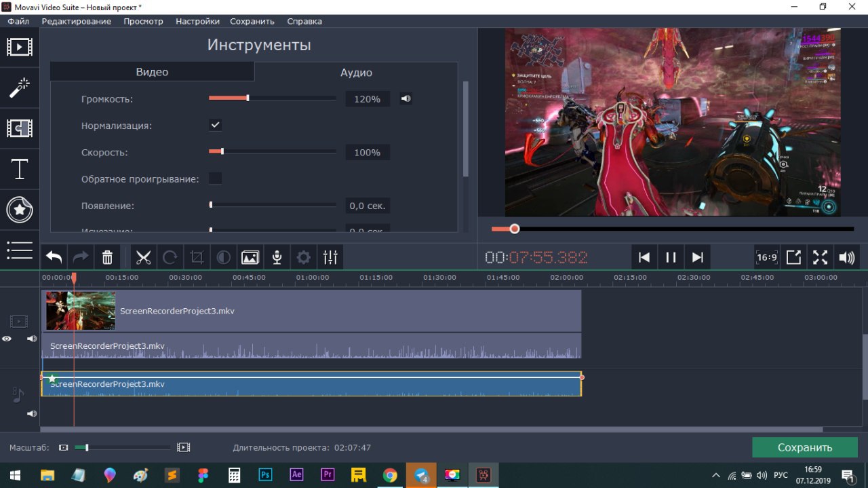
Task: Mute the audio track speaker icon
Action: pos(31,413)
